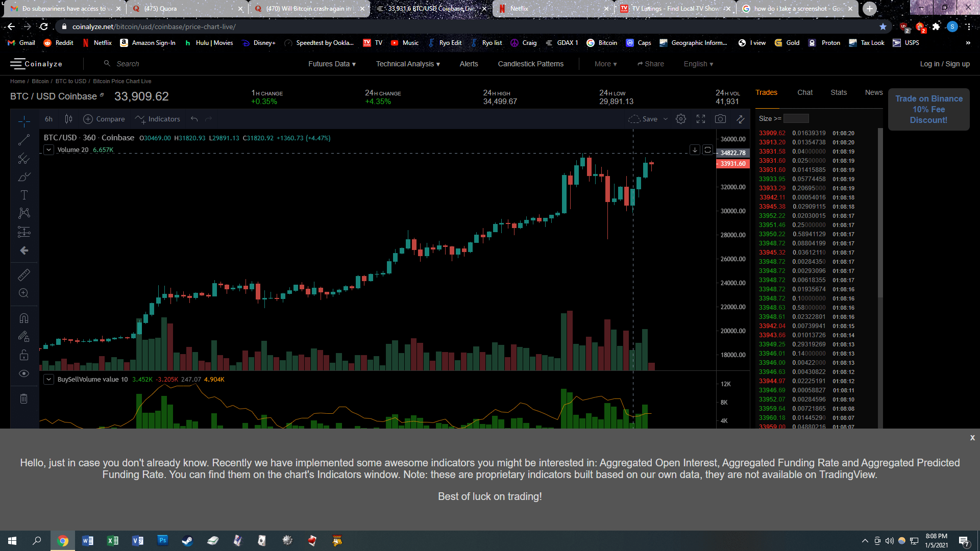Screen dimensions: 980x551
Task: Maximize the main chart pane
Action: pyautogui.click(x=707, y=149)
